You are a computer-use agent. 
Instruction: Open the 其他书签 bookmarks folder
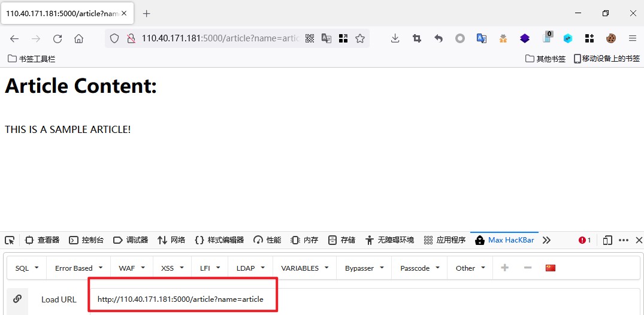[545, 59]
